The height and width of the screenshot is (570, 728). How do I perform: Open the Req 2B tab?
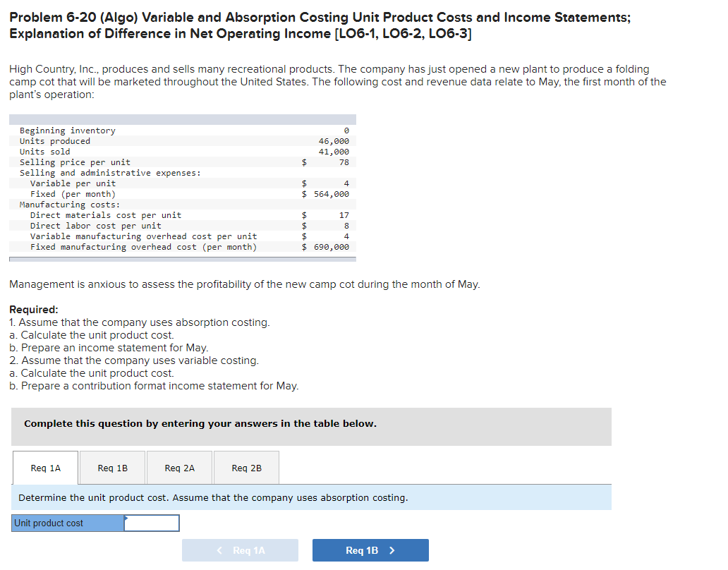(x=245, y=467)
